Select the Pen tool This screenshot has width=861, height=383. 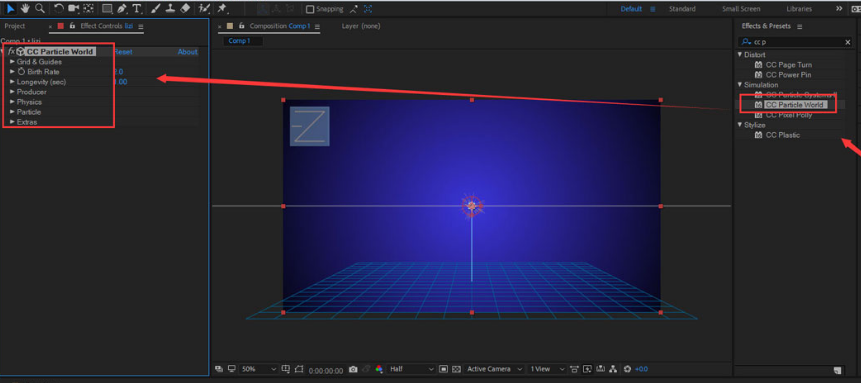[122, 8]
